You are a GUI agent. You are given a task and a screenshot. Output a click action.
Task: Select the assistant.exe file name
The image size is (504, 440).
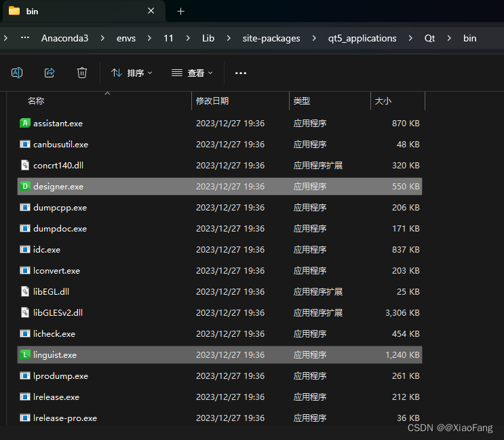point(58,124)
